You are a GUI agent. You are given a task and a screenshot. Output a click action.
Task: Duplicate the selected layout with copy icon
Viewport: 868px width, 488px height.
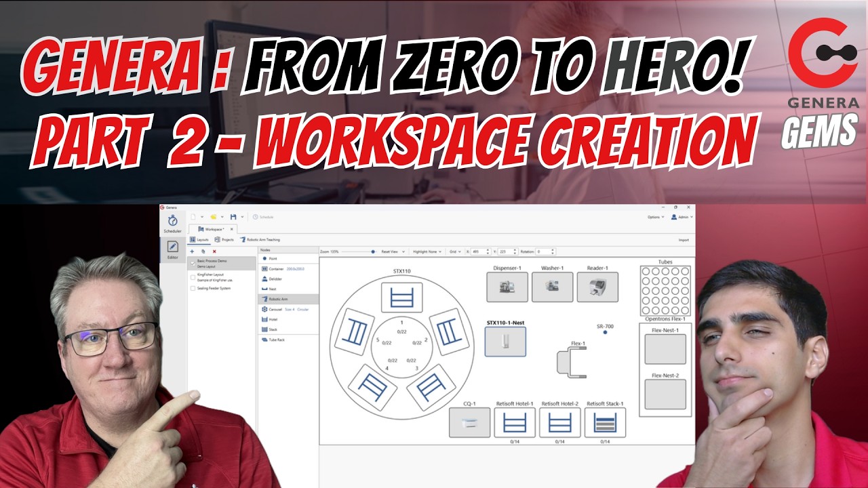pyautogui.click(x=203, y=251)
